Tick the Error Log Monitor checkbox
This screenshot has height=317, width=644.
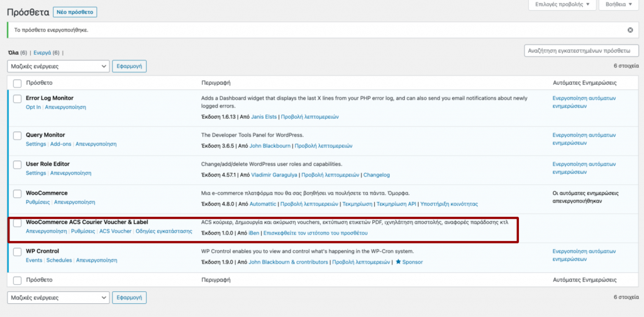pos(17,99)
